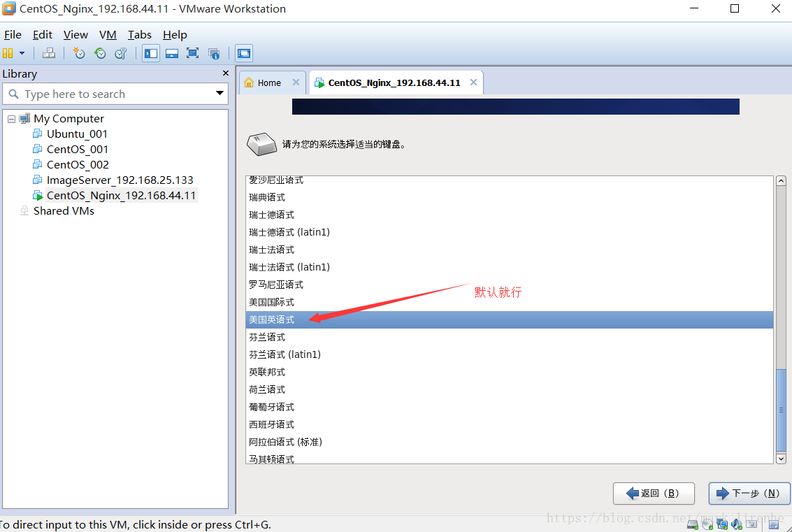Open the VM menu
The height and width of the screenshot is (532, 792).
[108, 35]
